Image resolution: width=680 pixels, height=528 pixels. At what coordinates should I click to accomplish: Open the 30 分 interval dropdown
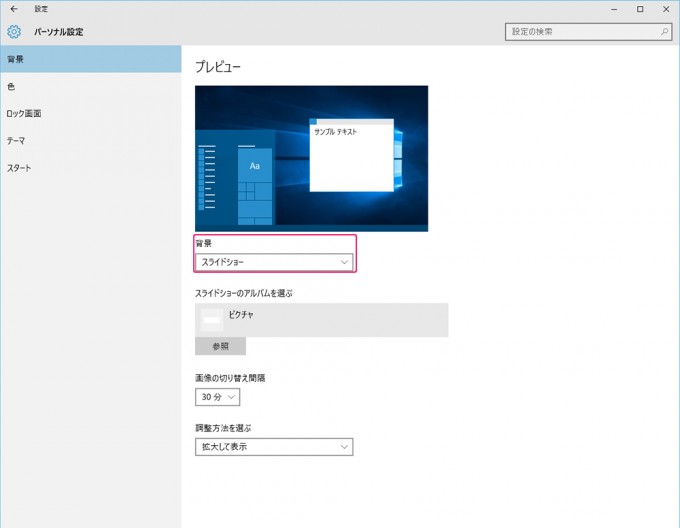point(217,397)
